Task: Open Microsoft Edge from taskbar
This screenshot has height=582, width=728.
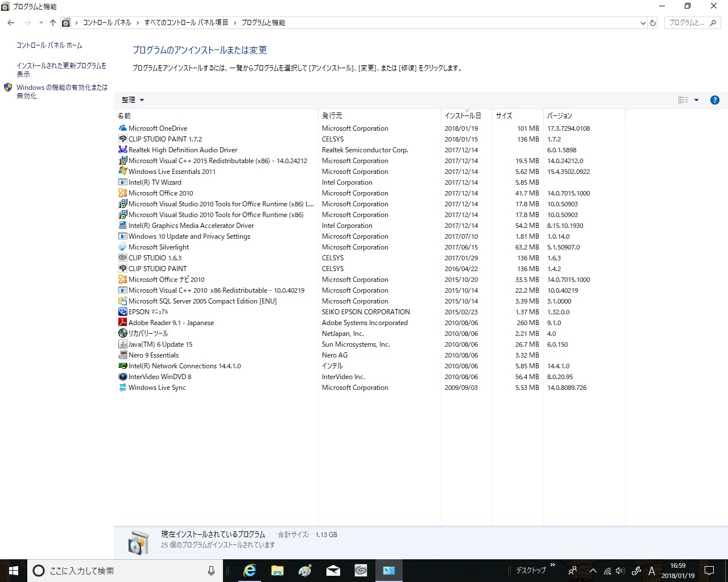Action: (x=249, y=571)
